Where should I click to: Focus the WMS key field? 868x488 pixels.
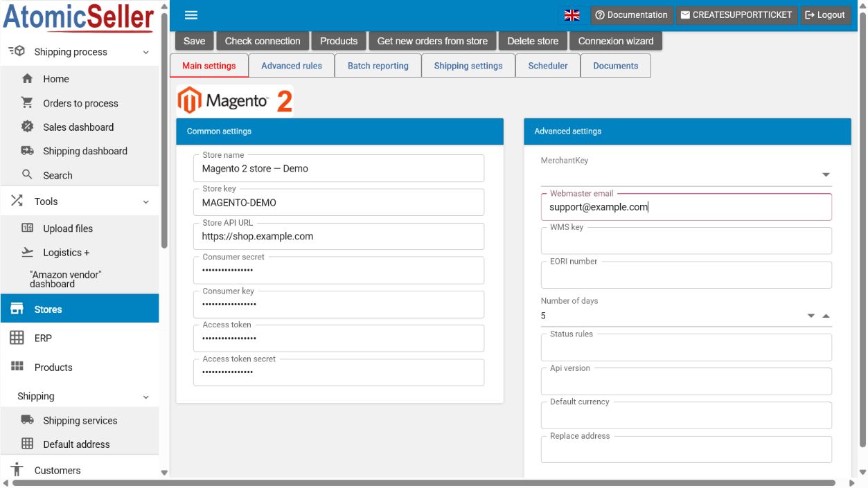(x=687, y=241)
